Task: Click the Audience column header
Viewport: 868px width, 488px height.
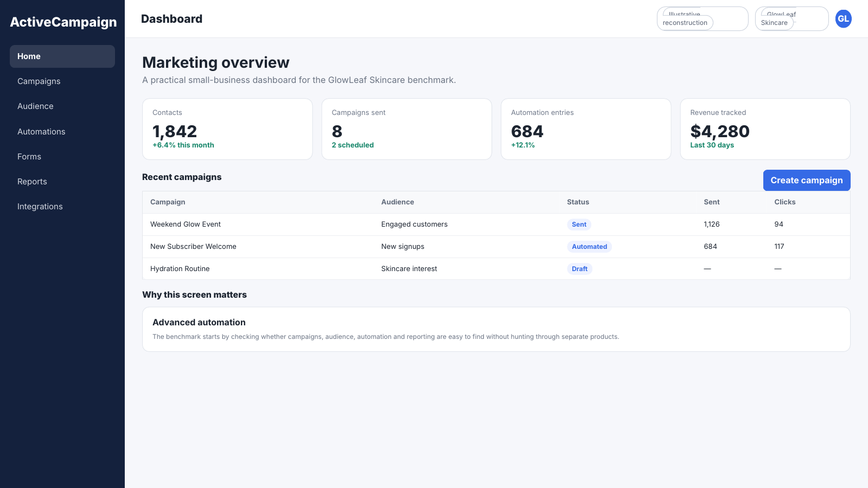Action: tap(398, 202)
